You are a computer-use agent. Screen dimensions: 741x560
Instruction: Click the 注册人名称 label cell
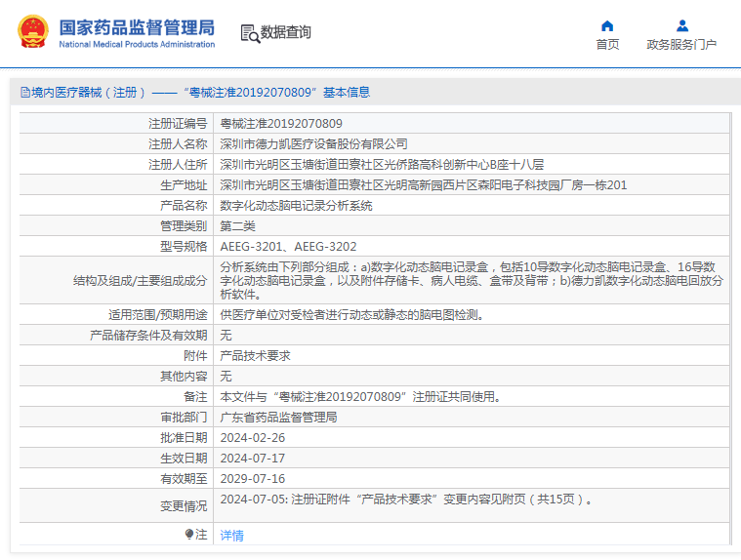116,144
